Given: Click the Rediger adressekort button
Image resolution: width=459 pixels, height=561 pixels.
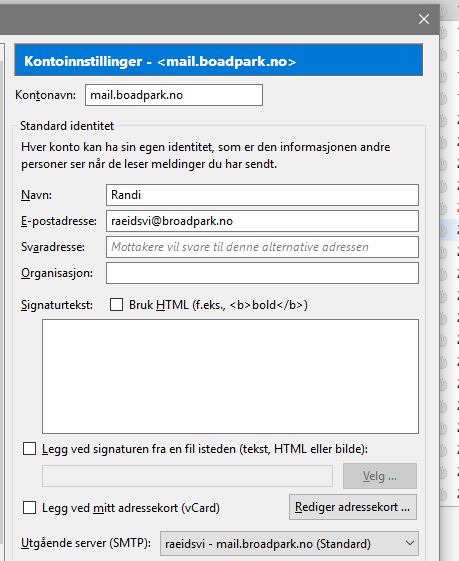Looking at the screenshot, I should pyautogui.click(x=353, y=507).
